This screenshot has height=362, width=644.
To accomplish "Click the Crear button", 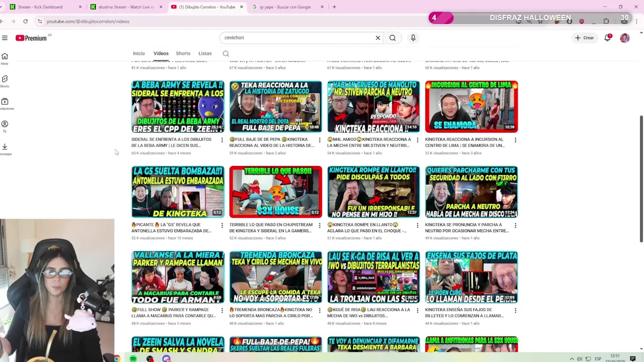I will 585,38.
